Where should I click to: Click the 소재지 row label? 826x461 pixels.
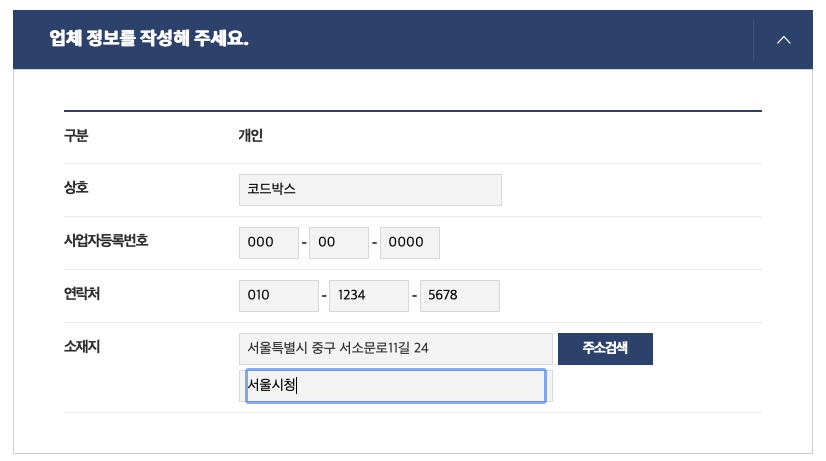click(83, 348)
